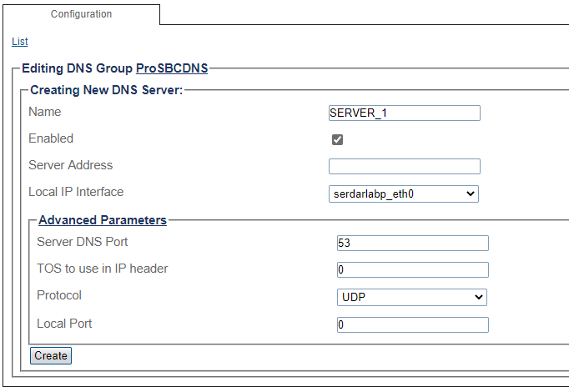Click the Server Address label

[x=70, y=165]
